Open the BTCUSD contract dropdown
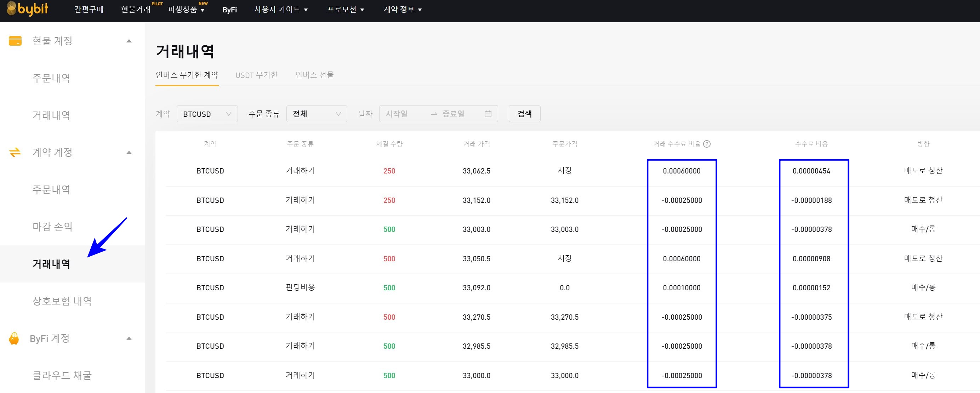 point(207,114)
